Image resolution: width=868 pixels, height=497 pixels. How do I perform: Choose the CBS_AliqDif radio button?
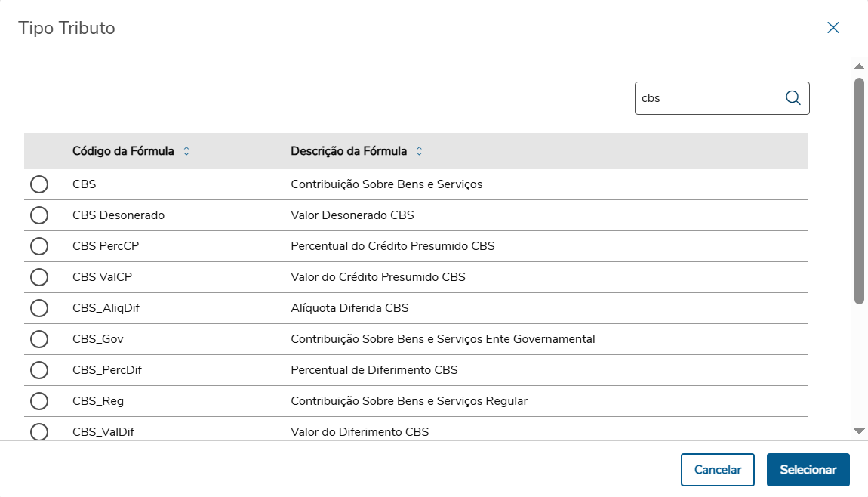[39, 308]
